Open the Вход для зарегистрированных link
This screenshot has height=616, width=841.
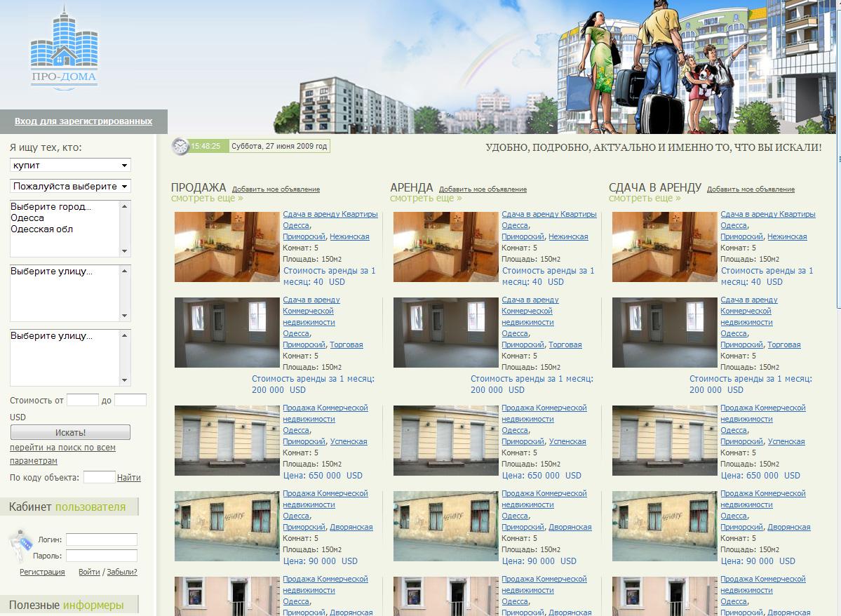click(83, 121)
